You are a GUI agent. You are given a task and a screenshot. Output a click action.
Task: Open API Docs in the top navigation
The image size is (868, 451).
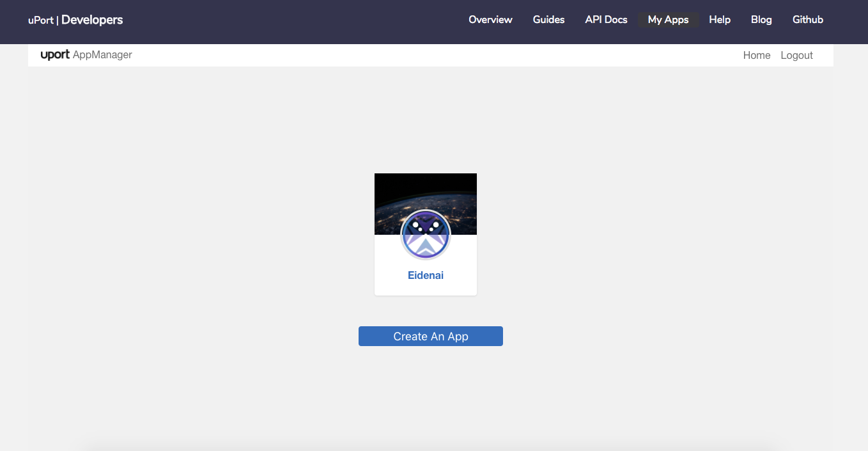606,20
